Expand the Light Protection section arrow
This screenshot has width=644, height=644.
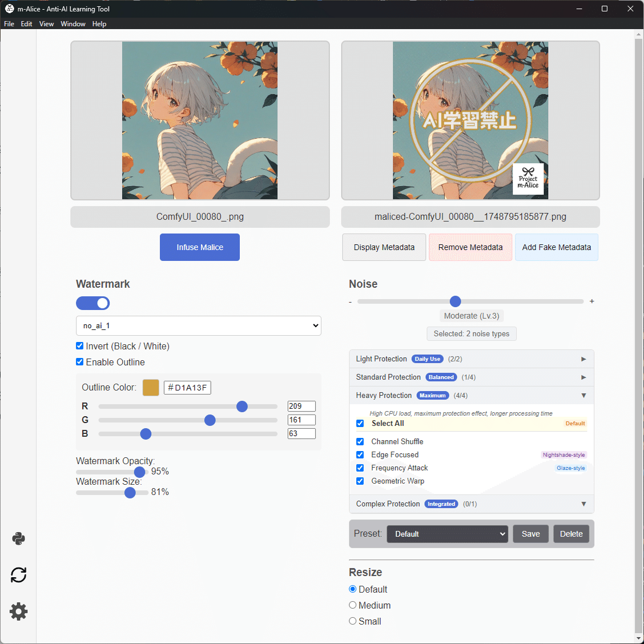tap(583, 359)
